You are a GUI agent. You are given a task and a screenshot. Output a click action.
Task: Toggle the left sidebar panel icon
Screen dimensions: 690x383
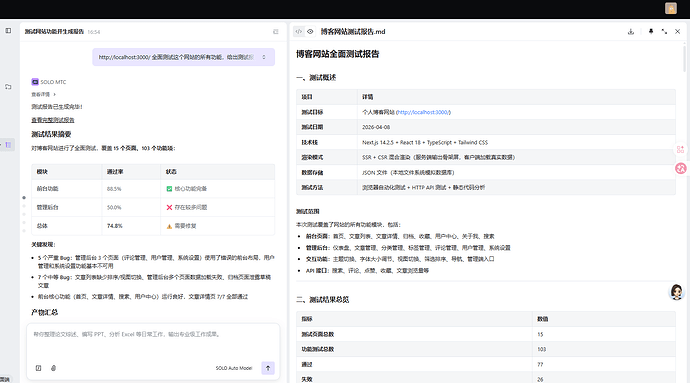pos(8,31)
